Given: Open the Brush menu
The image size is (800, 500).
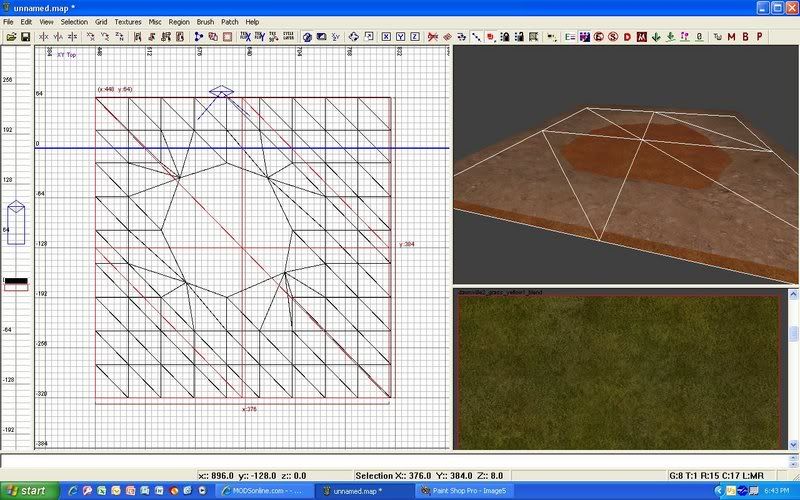Looking at the screenshot, I should 205,21.
